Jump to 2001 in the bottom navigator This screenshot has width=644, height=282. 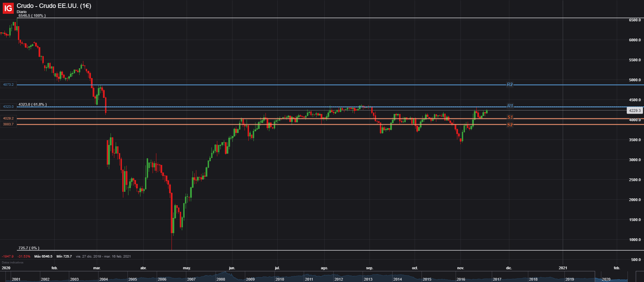click(16, 279)
